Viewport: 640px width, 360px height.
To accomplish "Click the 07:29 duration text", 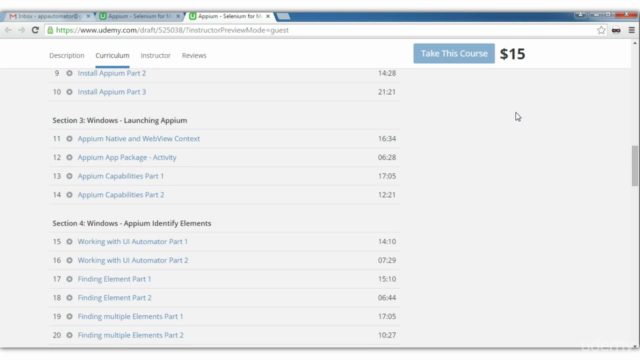I will [387, 260].
